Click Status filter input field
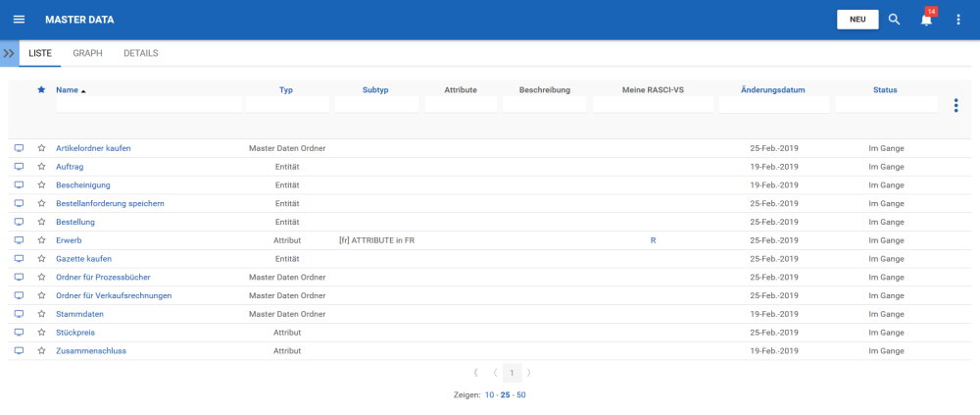Viewport: 980px width, 415px height. pos(886,105)
